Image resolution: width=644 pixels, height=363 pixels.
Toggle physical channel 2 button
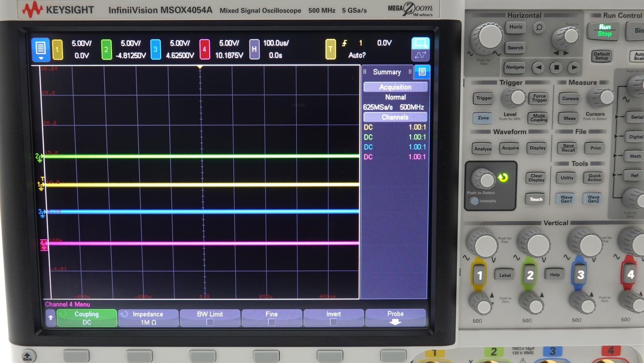coord(530,275)
